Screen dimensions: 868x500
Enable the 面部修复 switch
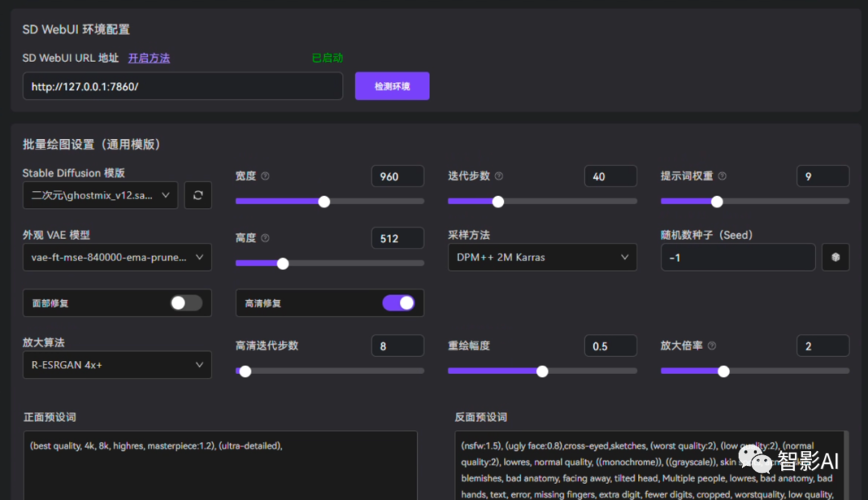[186, 303]
